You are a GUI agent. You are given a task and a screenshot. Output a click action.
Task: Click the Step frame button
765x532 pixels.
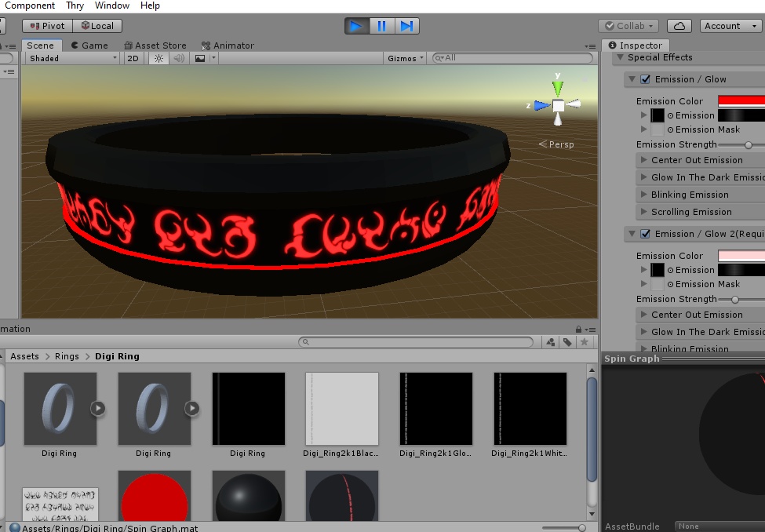[x=406, y=25]
